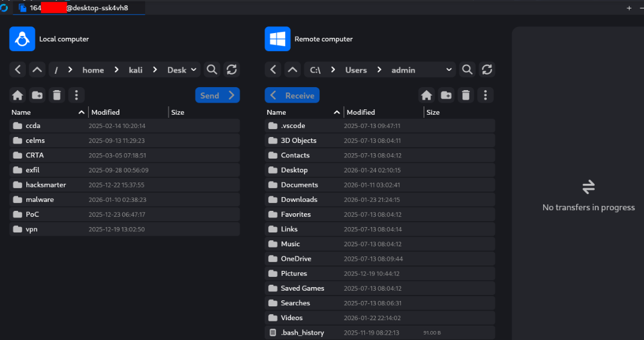Go up one directory in local pane
The width and height of the screenshot is (644, 340).
[x=37, y=70]
